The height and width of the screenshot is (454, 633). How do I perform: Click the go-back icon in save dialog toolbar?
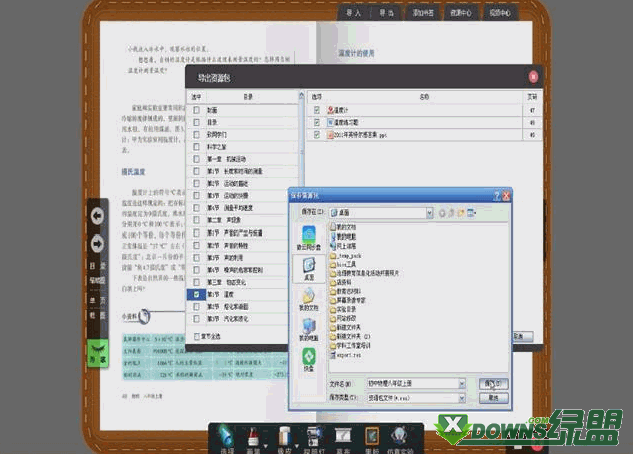[x=442, y=213]
